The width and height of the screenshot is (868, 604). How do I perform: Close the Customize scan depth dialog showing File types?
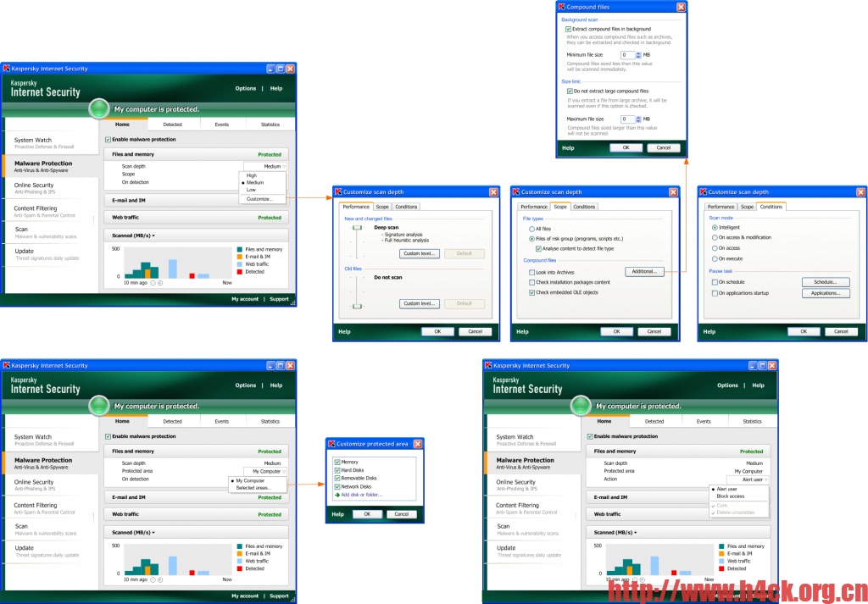click(673, 192)
